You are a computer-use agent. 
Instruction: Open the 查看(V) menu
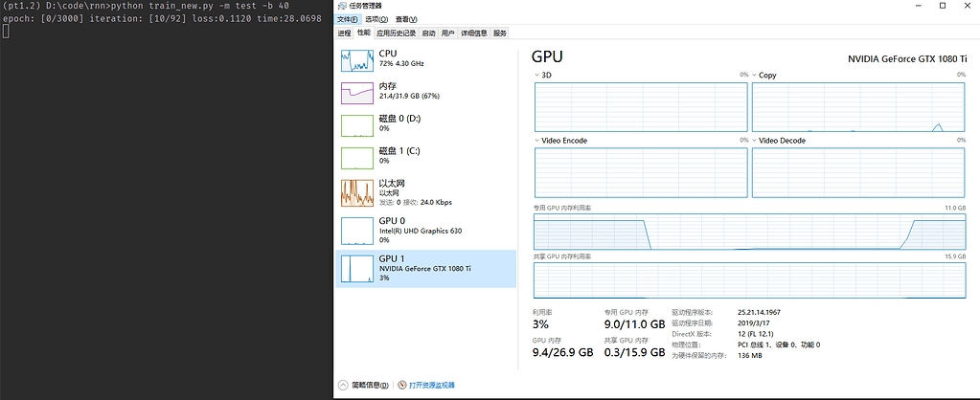407,19
